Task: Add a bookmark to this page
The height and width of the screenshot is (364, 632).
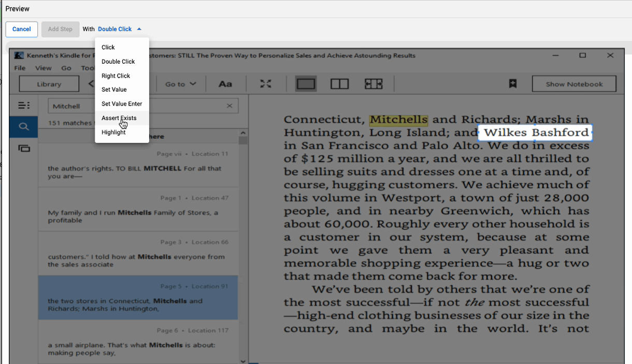Action: [x=513, y=84]
